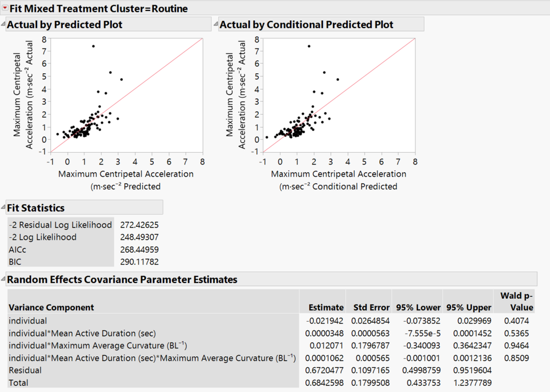Image resolution: width=550 pixels, height=392 pixels.
Task: Click the Wald p-Value column header
Action: (x=515, y=303)
